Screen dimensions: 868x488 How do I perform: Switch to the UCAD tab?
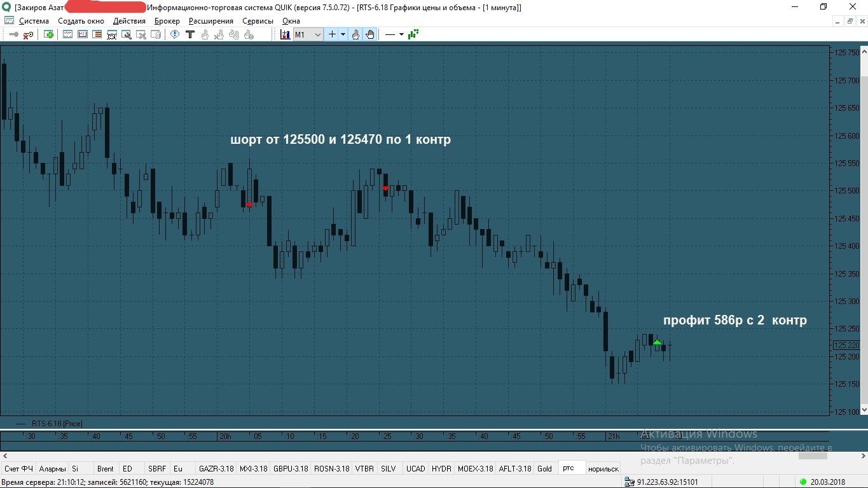[x=415, y=468]
